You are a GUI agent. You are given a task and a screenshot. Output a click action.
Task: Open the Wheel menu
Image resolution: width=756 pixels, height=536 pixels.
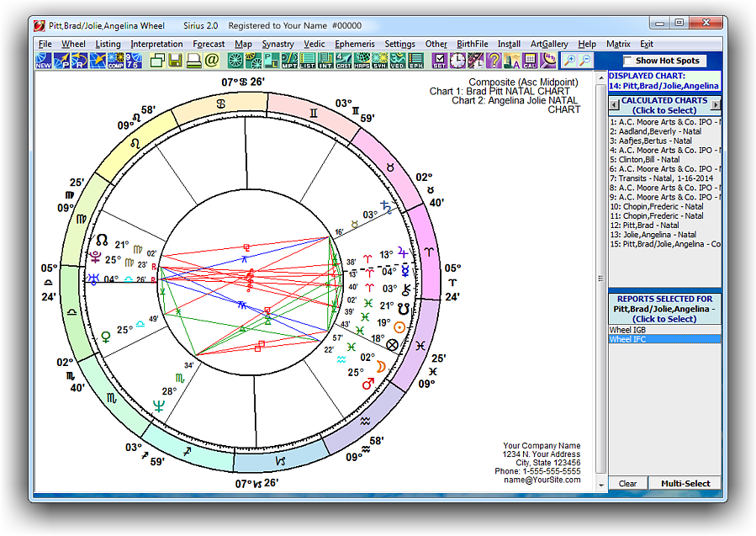pyautogui.click(x=73, y=44)
